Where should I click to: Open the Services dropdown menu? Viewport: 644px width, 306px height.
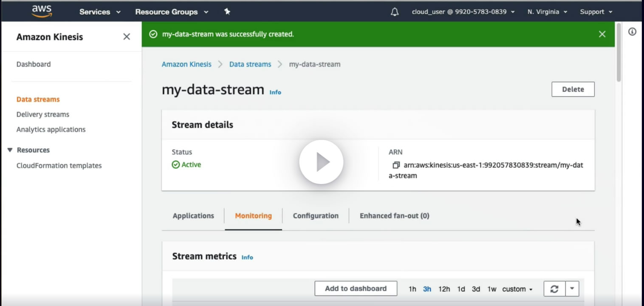[x=100, y=12]
